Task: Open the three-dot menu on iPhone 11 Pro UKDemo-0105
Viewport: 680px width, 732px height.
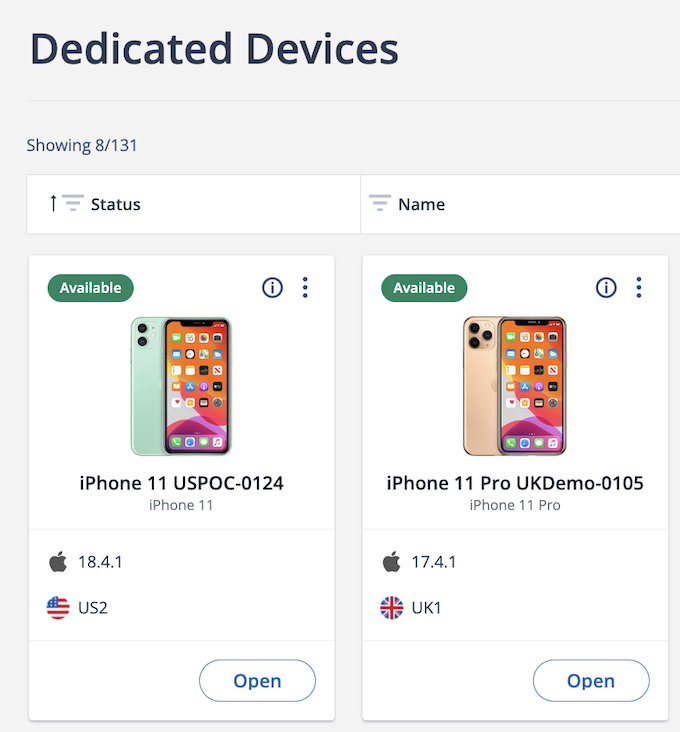Action: (639, 288)
